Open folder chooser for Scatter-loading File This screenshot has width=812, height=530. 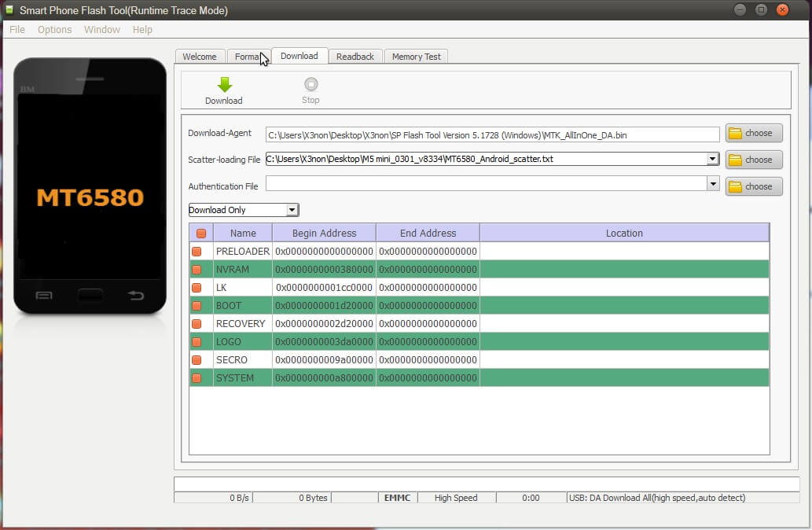coord(752,160)
